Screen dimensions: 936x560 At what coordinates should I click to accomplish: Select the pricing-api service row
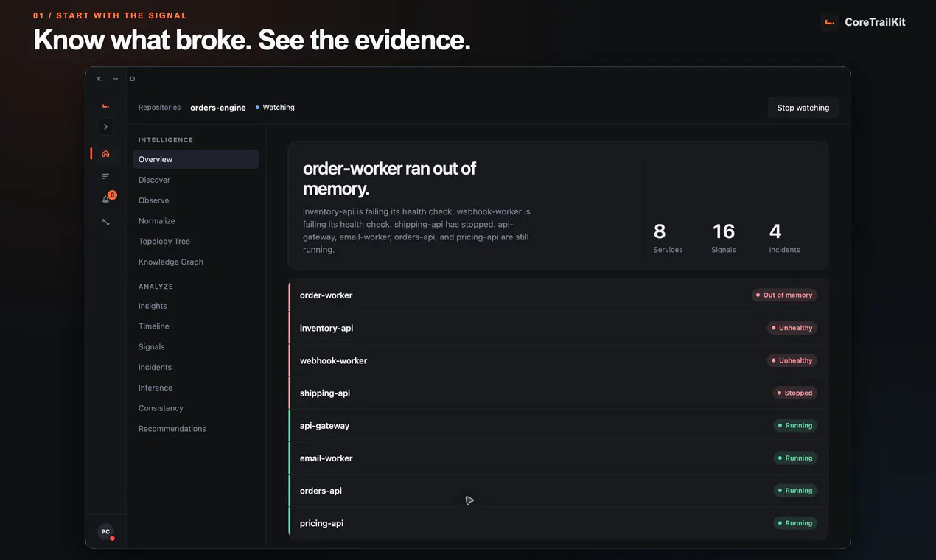pyautogui.click(x=558, y=522)
